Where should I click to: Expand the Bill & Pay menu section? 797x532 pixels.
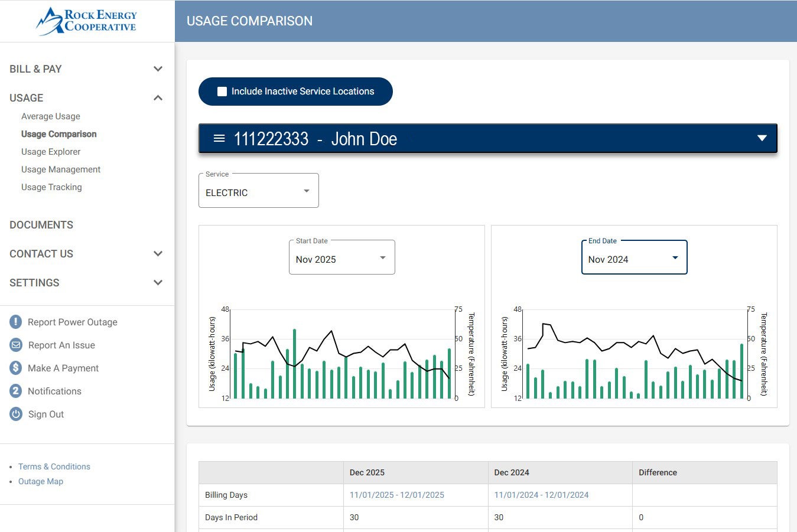(x=158, y=69)
